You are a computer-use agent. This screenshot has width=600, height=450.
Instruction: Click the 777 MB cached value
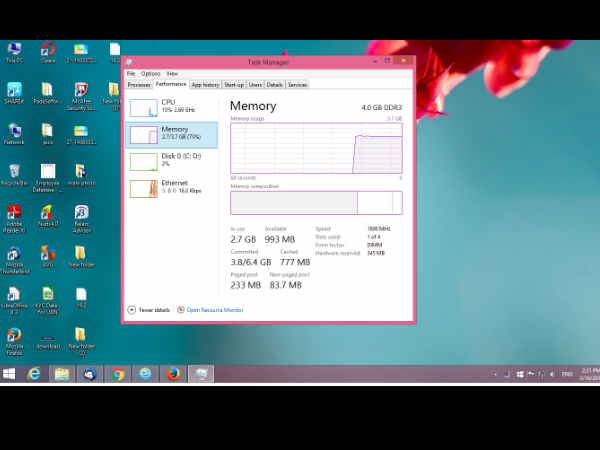[295, 262]
